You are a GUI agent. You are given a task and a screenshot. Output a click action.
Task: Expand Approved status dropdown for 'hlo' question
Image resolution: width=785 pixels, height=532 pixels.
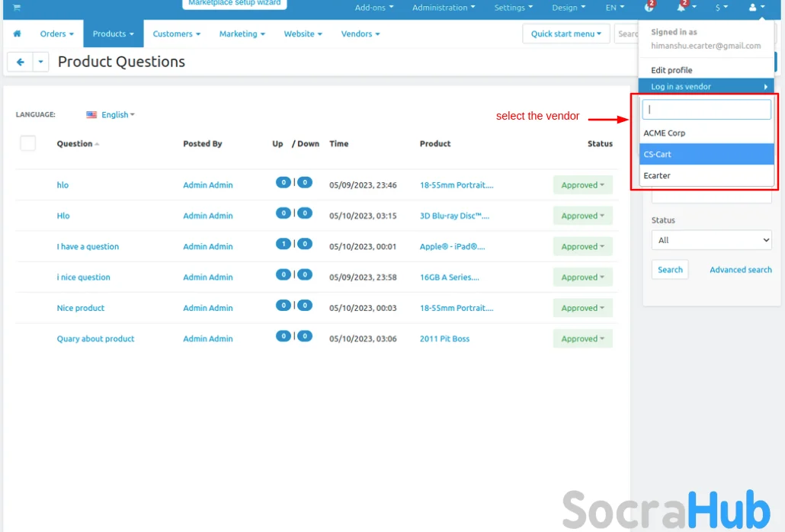582,185
